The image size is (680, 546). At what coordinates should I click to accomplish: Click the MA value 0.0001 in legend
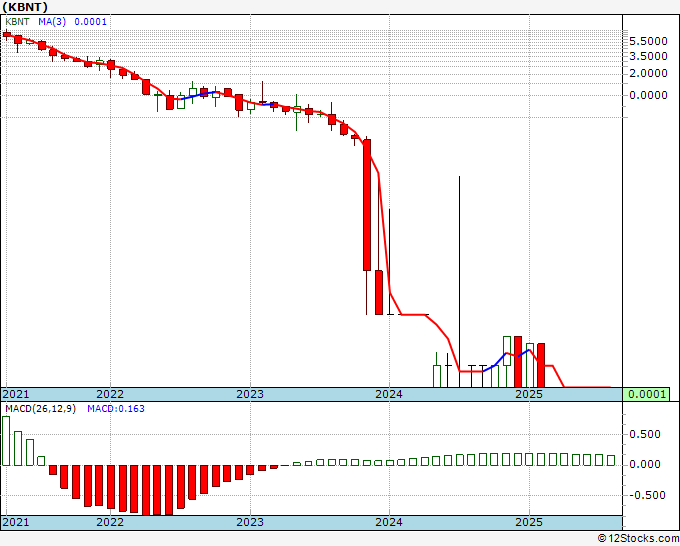point(90,22)
